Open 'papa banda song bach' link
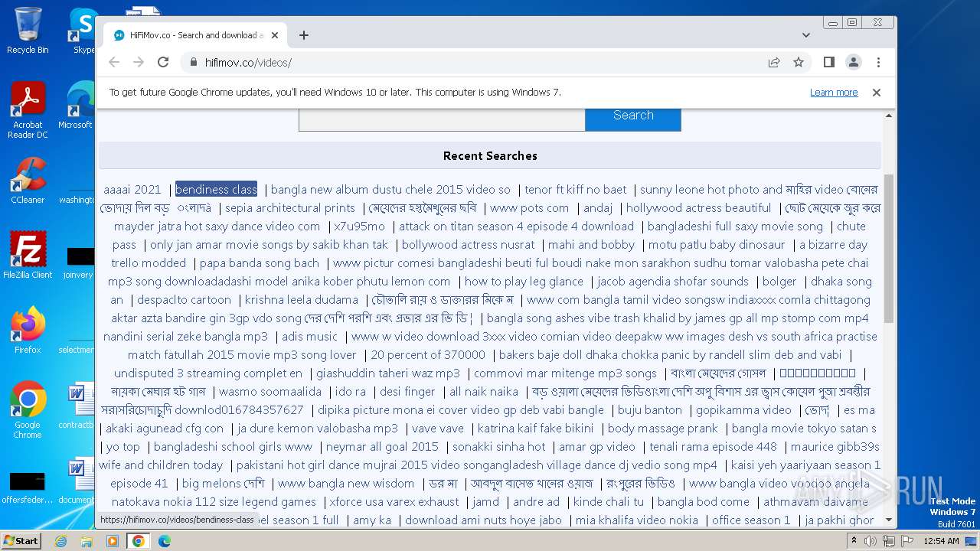Image resolution: width=980 pixels, height=551 pixels. click(x=260, y=262)
